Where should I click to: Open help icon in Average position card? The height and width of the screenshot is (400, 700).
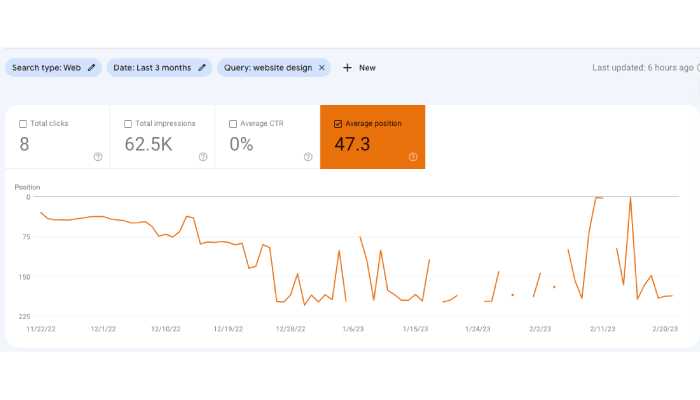click(413, 156)
